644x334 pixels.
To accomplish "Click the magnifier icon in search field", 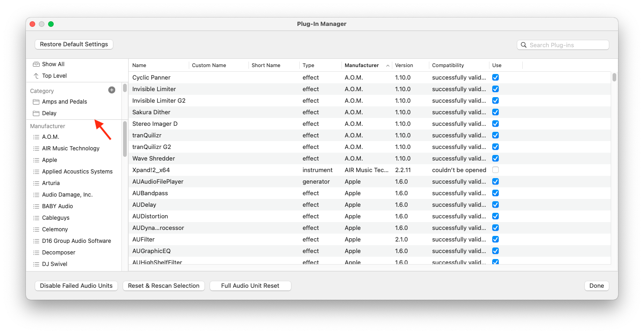I will (x=524, y=45).
